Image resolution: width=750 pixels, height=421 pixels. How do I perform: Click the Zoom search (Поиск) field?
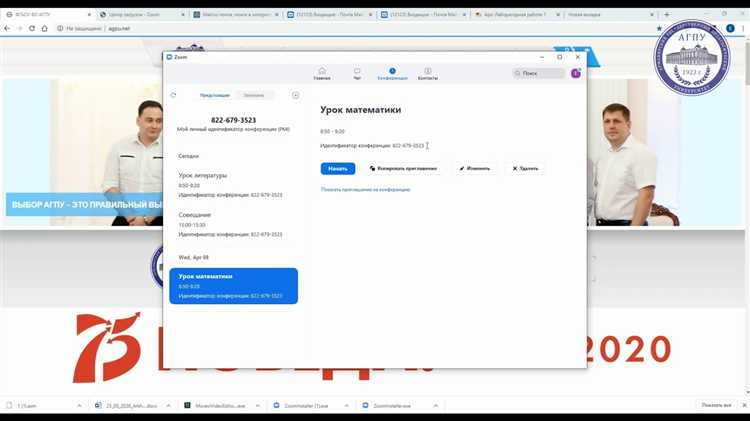click(539, 73)
